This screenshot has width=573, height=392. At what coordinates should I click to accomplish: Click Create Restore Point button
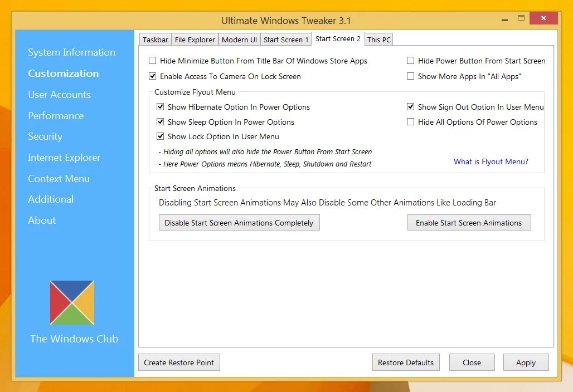(x=179, y=362)
